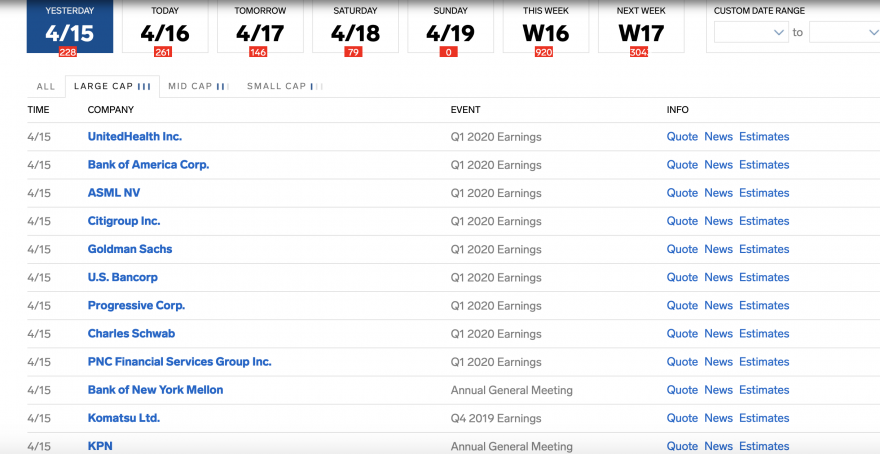The width and height of the screenshot is (880, 454).
Task: Open UnitedHealth Inc. company link
Action: coord(135,136)
